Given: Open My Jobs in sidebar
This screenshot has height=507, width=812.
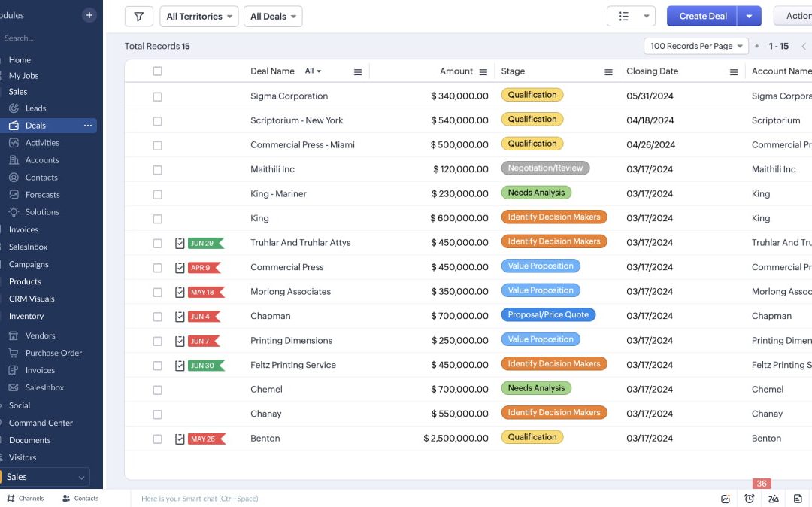Looking at the screenshot, I should tap(23, 76).
